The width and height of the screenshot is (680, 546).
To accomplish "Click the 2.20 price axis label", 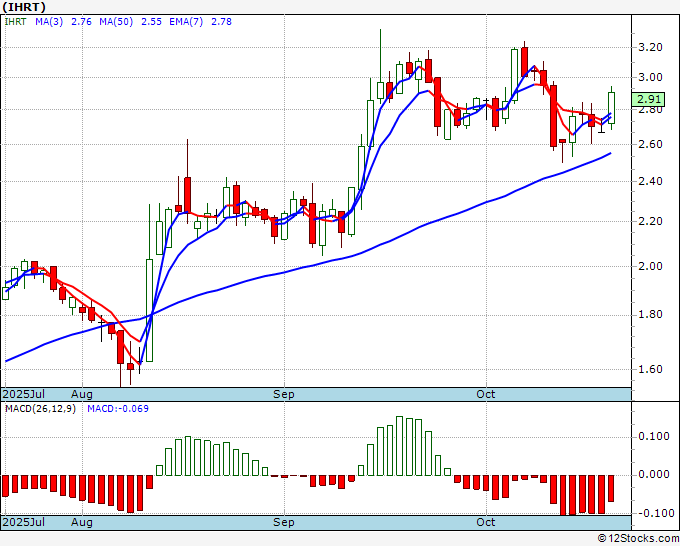I will pyautogui.click(x=651, y=222).
